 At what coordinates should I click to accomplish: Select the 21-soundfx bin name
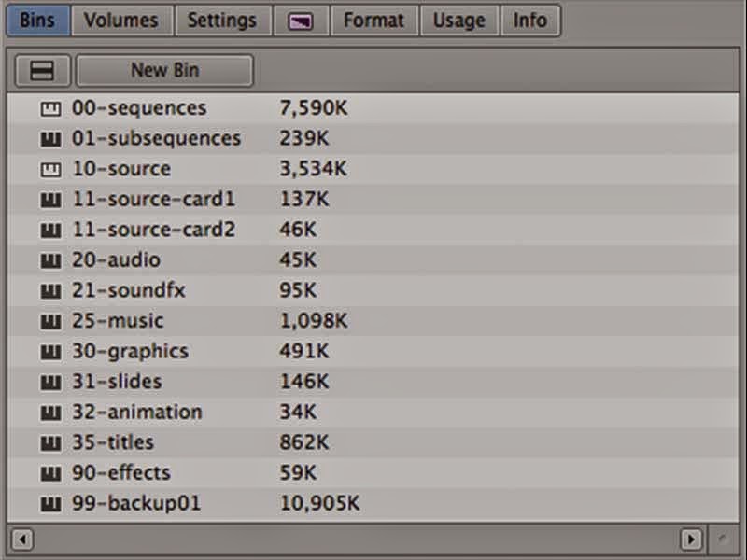pos(129,290)
